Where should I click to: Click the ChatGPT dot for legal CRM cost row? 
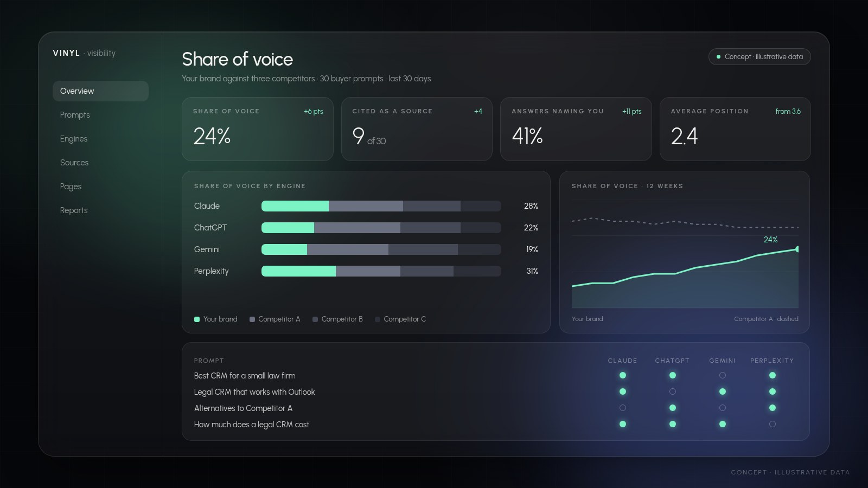point(673,424)
